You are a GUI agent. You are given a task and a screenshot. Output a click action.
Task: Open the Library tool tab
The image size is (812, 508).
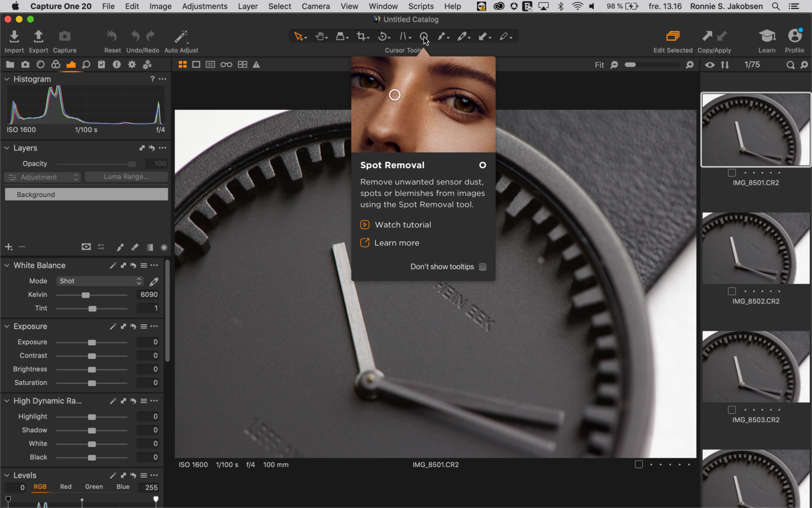click(10, 65)
